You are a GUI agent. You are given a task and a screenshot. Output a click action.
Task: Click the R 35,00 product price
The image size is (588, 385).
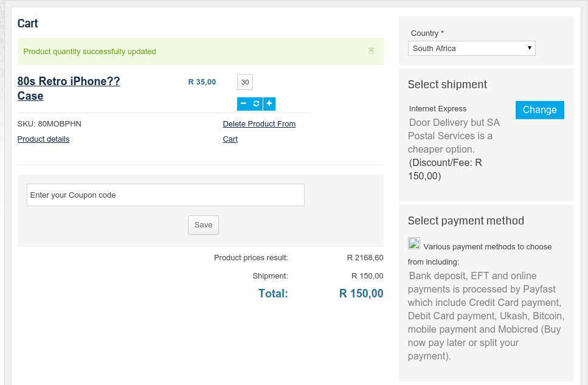pos(202,82)
